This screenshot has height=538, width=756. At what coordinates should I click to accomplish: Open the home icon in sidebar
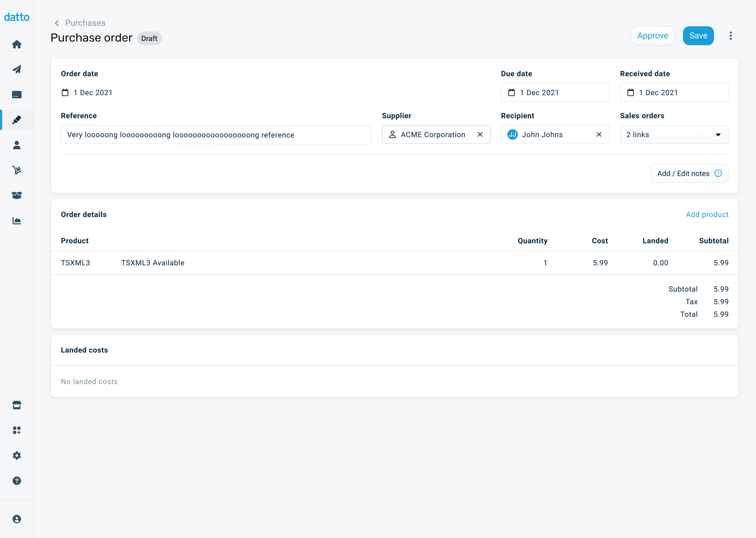pos(17,44)
